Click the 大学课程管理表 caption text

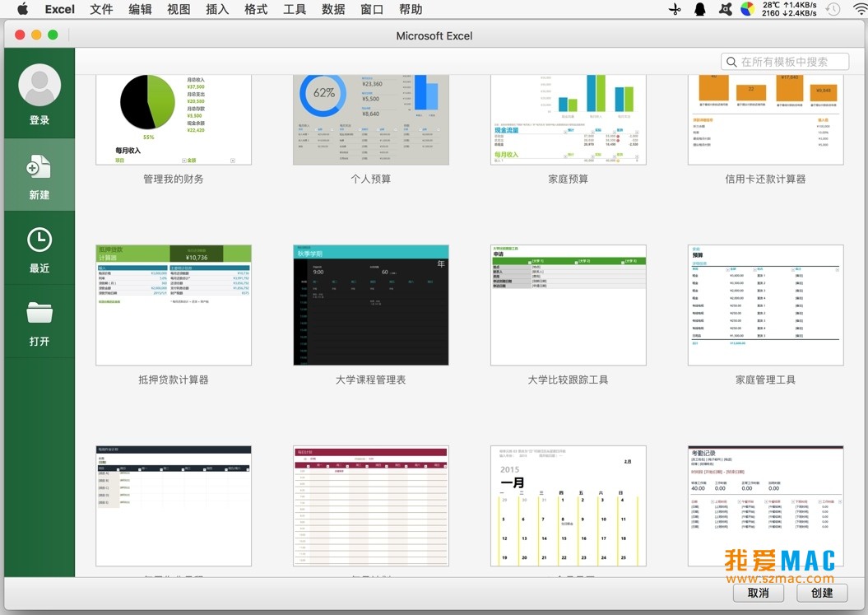[x=371, y=380]
